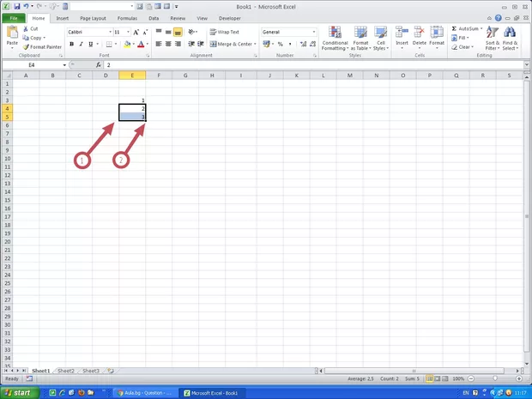The height and width of the screenshot is (399, 532).
Task: Increase decimal places
Action: click(x=303, y=44)
